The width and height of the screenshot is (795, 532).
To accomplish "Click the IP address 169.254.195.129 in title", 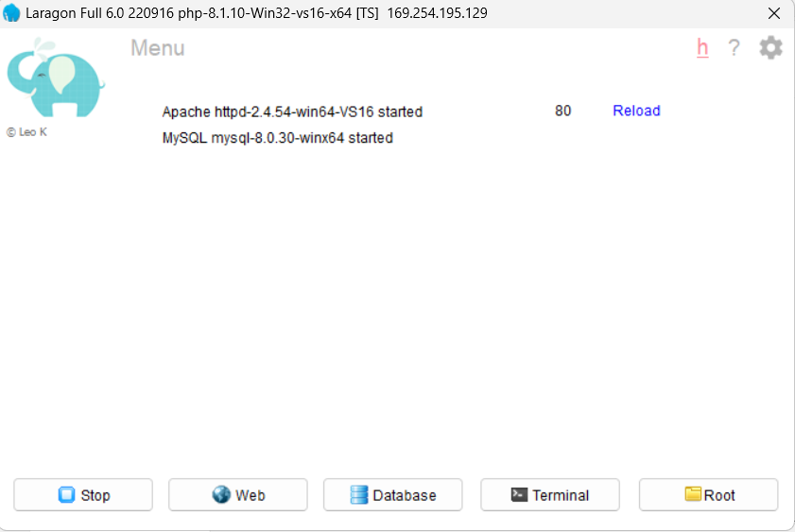I will pos(437,13).
